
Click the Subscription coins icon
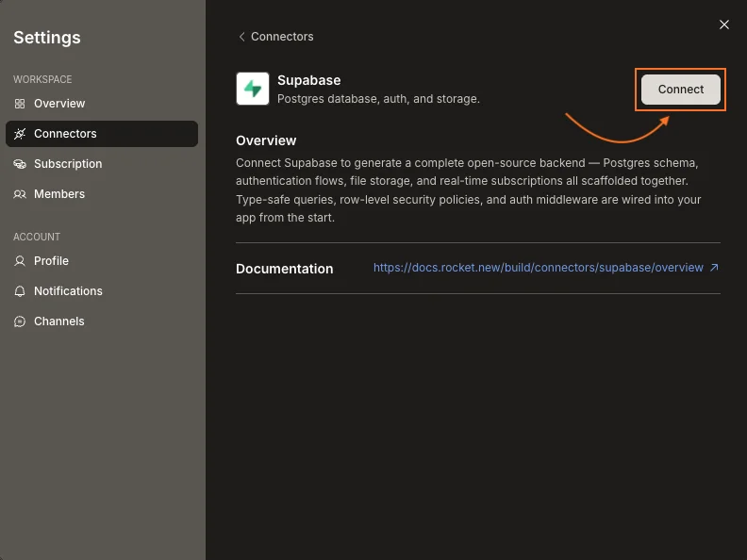(x=20, y=164)
